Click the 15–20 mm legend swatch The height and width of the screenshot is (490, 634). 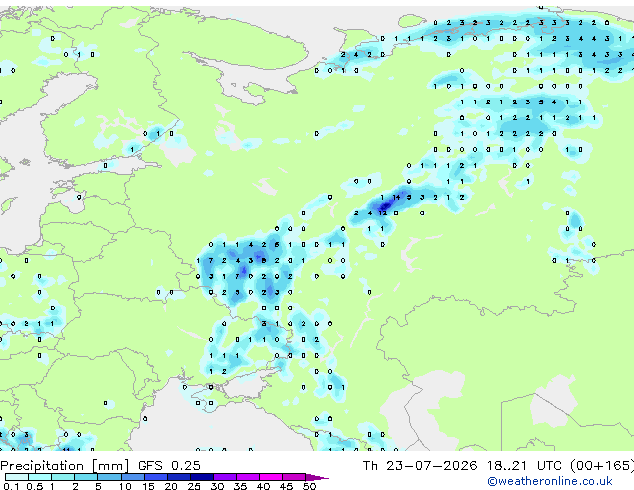point(155,477)
